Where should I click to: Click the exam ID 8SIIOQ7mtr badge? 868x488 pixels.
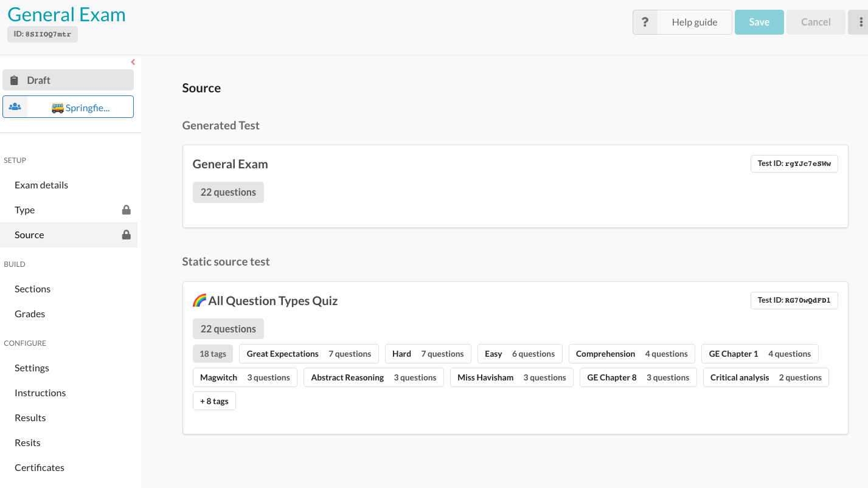43,35
